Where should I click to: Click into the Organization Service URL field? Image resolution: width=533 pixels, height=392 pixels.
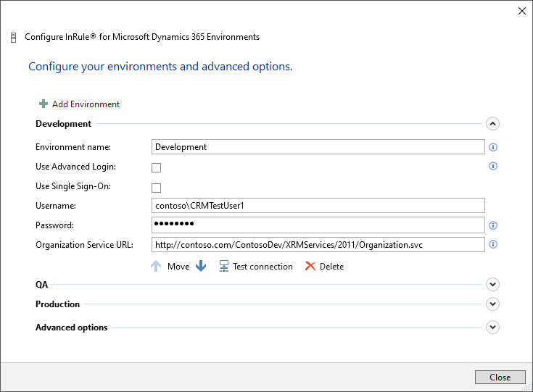click(x=318, y=245)
